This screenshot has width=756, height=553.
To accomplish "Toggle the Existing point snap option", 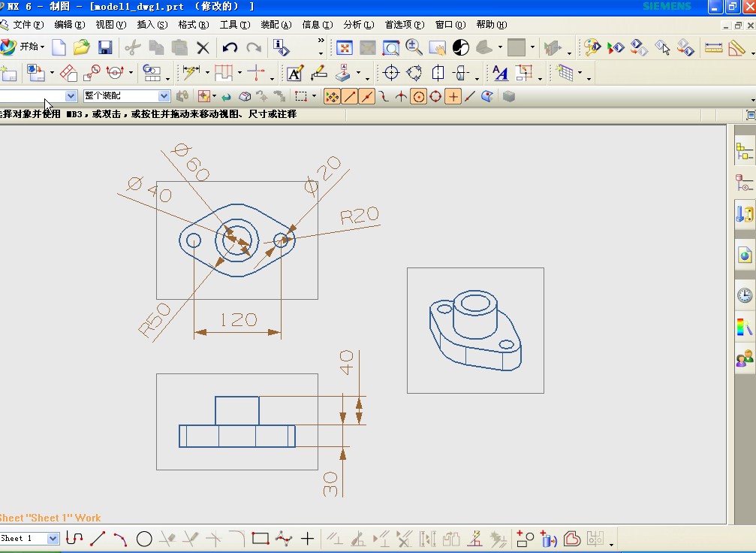I will [x=453, y=96].
